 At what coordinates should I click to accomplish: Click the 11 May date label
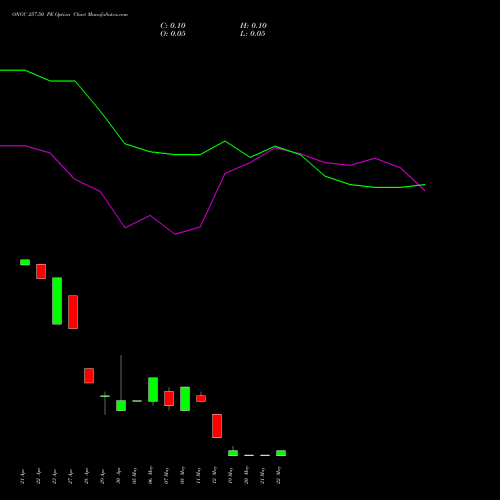click(x=199, y=475)
